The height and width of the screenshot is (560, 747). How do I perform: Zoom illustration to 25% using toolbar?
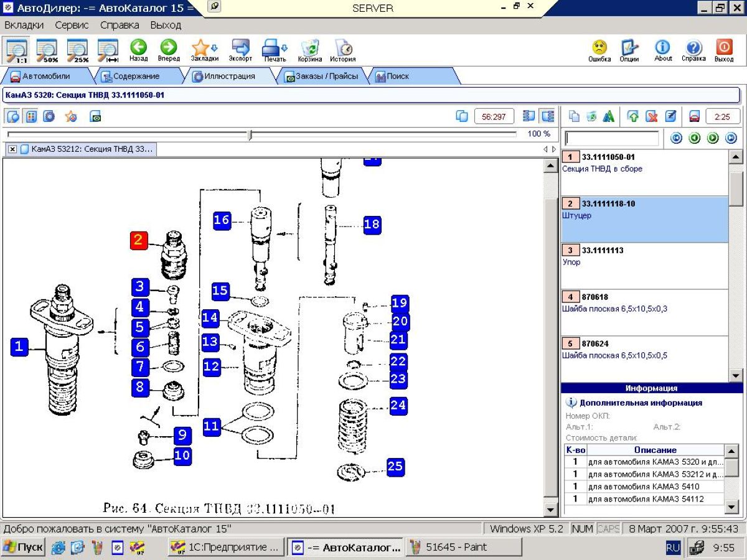click(77, 50)
